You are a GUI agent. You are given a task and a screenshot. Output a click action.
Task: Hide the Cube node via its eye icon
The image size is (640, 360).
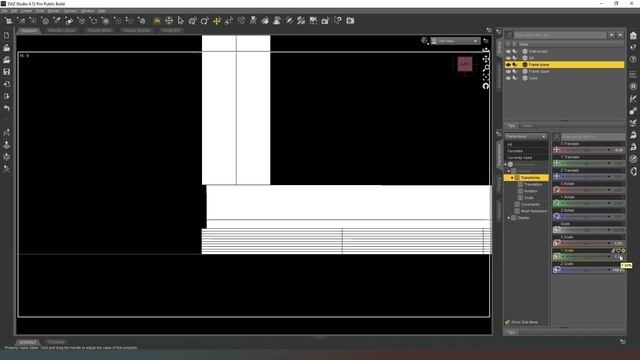click(x=508, y=78)
